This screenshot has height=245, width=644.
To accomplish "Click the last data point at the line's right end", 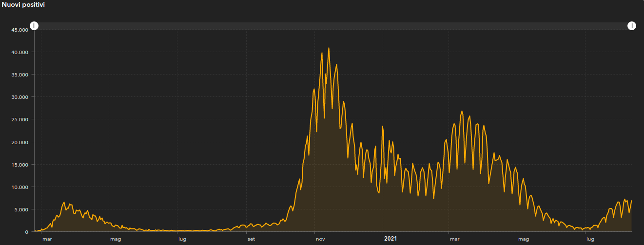I will pyautogui.click(x=631, y=201).
